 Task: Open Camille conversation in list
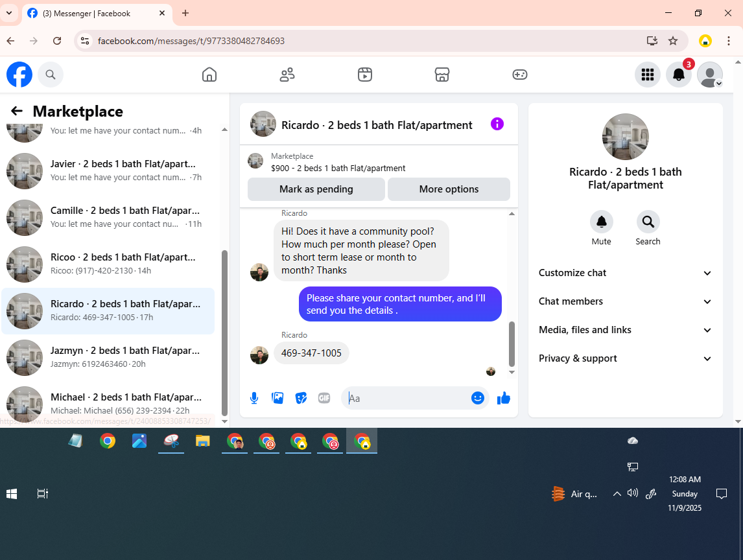tap(108, 218)
